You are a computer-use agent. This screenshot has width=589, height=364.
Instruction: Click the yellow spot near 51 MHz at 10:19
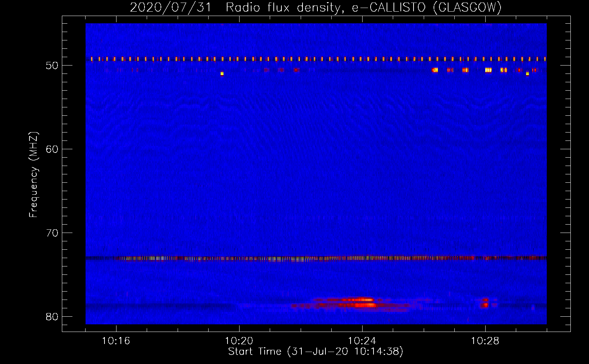click(222, 74)
